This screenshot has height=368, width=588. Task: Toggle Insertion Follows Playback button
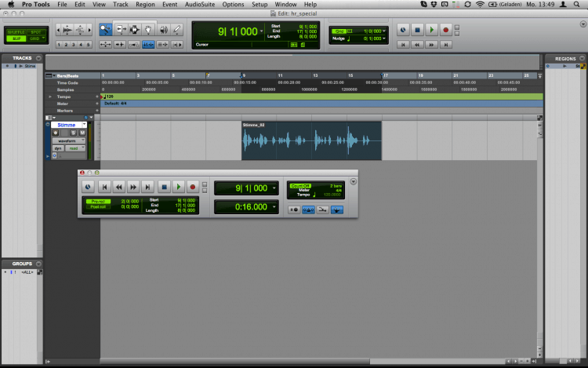pyautogui.click(x=176, y=45)
